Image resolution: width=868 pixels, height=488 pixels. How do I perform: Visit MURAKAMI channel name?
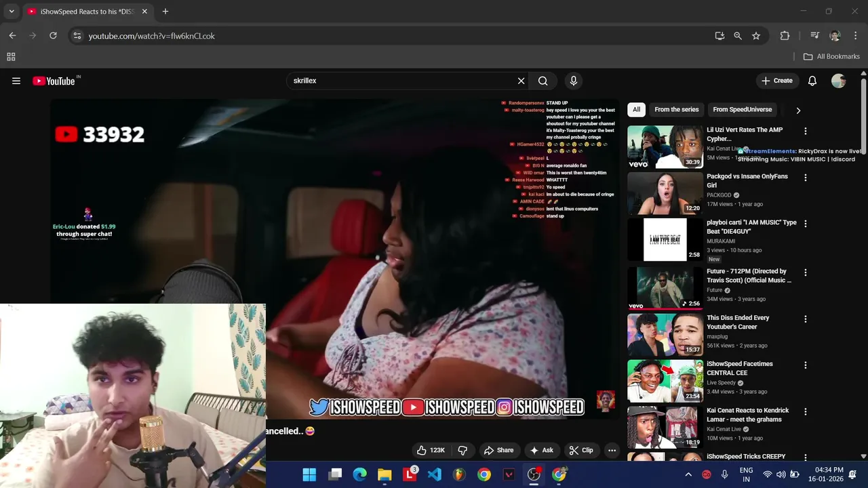coord(720,241)
